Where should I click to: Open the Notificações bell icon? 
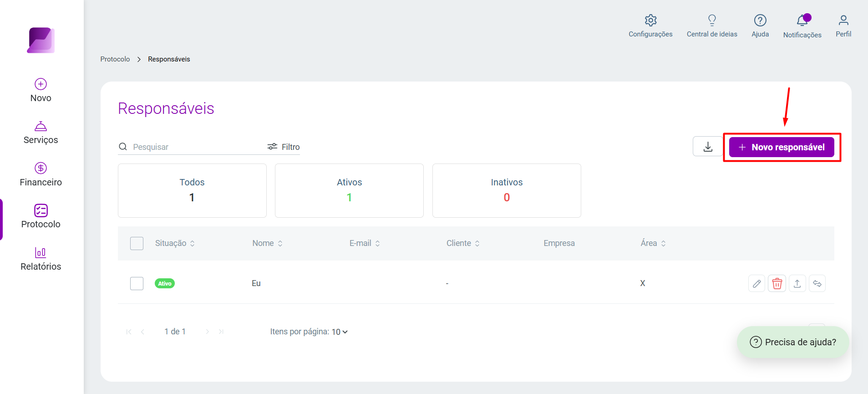pos(802,20)
